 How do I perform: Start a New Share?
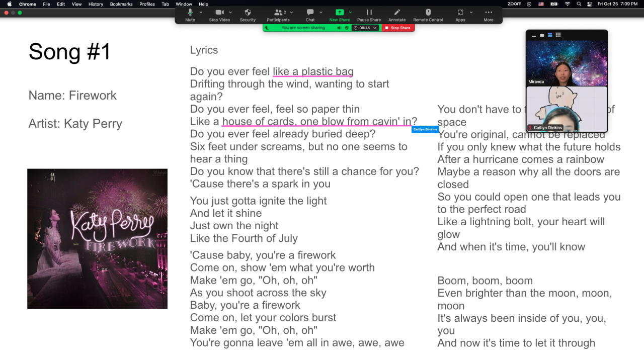[x=340, y=15]
